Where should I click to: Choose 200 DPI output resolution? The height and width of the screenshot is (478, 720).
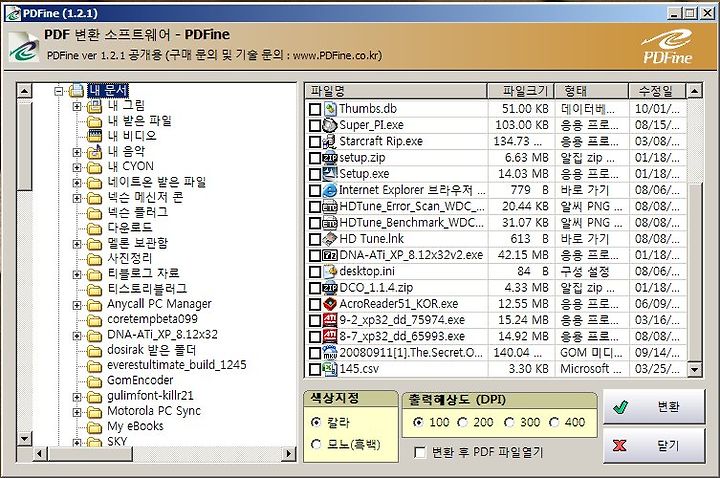pos(463,422)
